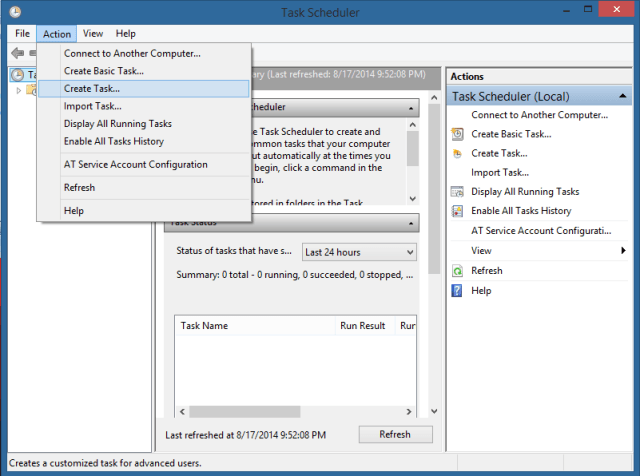This screenshot has width=640, height=476.
Task: Click View in the Actions pane
Action: click(x=481, y=251)
